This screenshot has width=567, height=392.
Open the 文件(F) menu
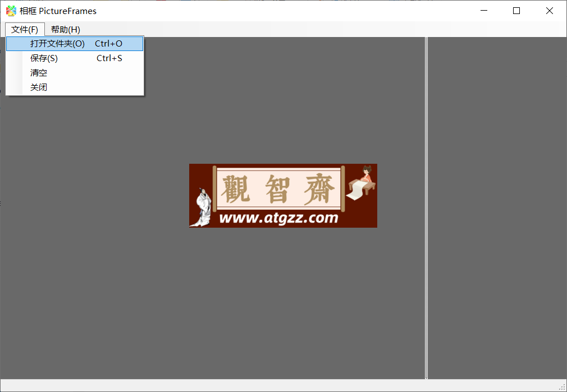click(25, 29)
